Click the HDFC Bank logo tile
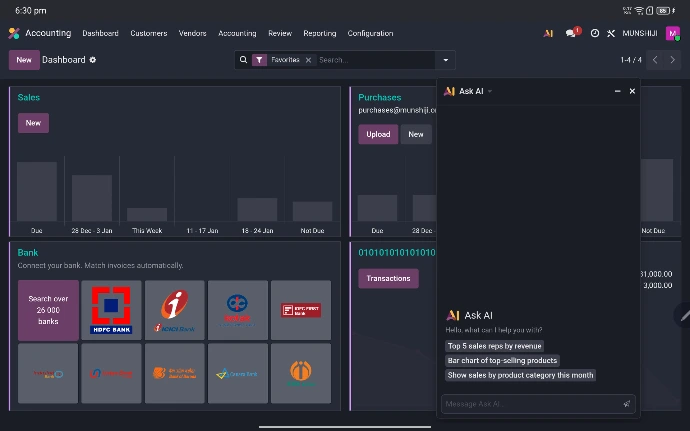This screenshot has height=431, width=690. pyautogui.click(x=112, y=310)
